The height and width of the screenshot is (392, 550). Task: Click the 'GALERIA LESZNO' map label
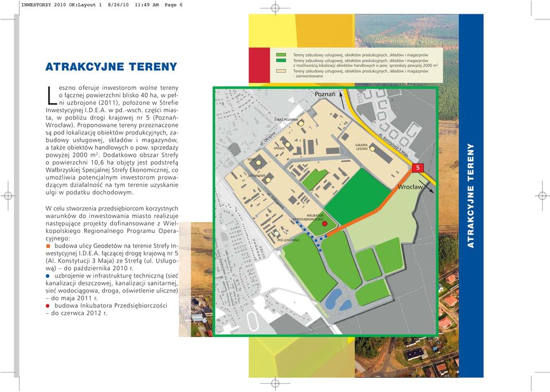[362, 146]
